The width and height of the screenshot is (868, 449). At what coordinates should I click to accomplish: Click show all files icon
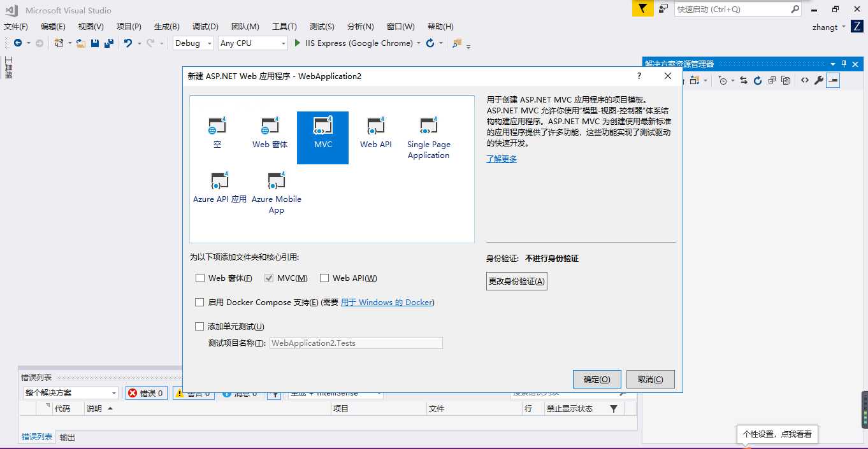point(786,80)
